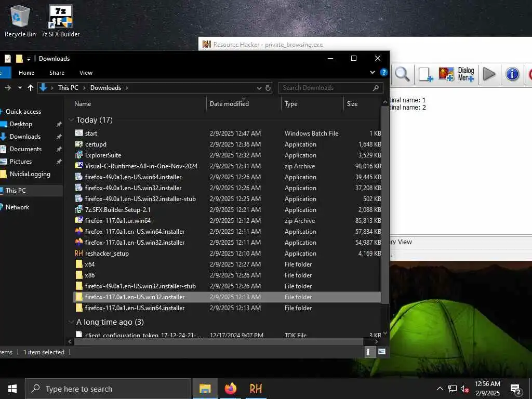Click the forward navigation arrow in Explorer
The image size is (532, 399).
(8, 88)
